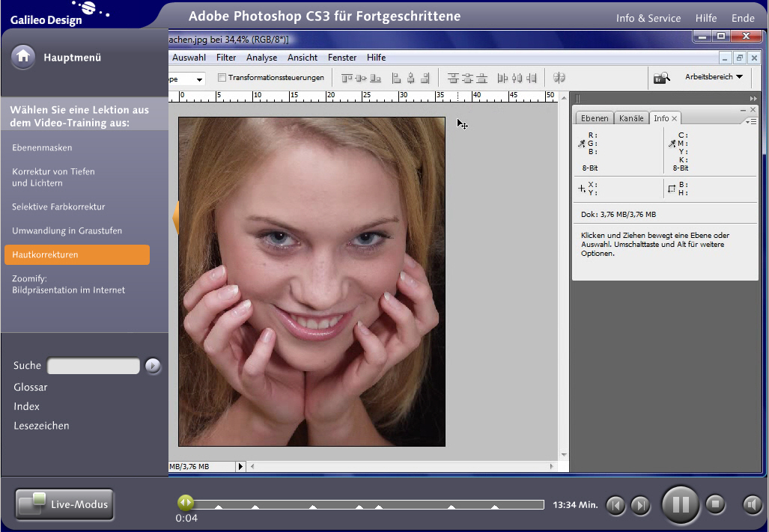This screenshot has height=532, width=769.
Task: Open Adobe Bridge from the options bar
Action: coord(661,77)
